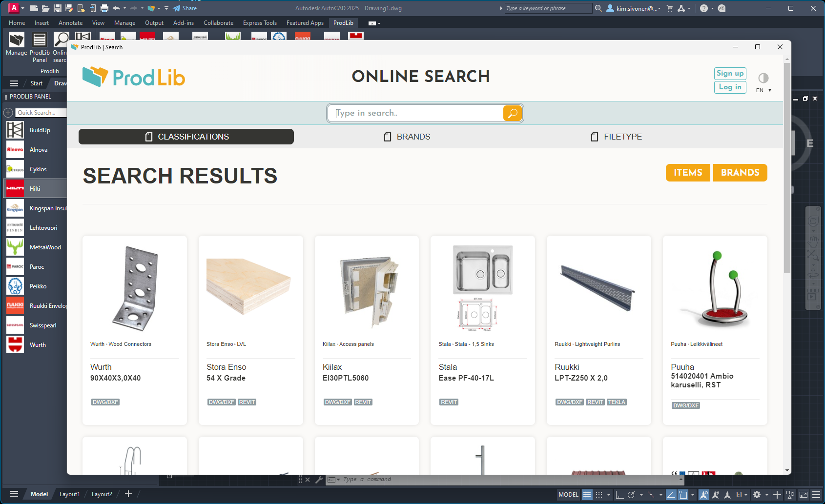Toggle annotation objects visibility

click(703, 495)
